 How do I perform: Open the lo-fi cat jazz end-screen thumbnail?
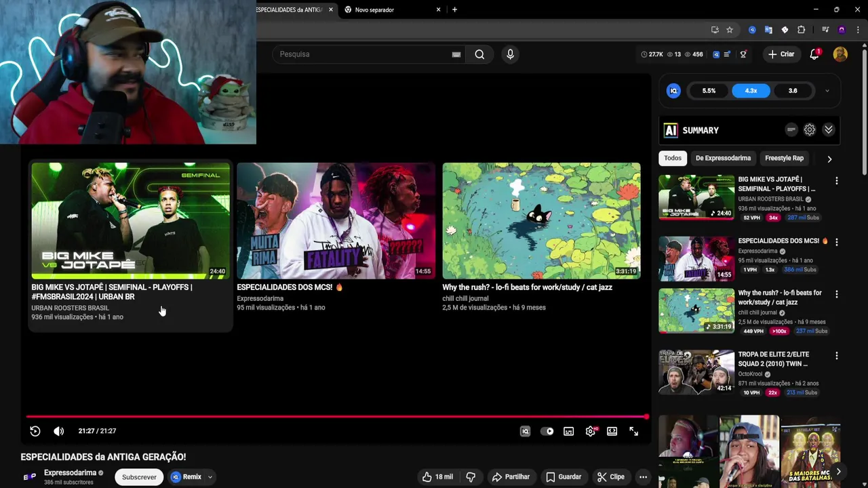coord(541,221)
